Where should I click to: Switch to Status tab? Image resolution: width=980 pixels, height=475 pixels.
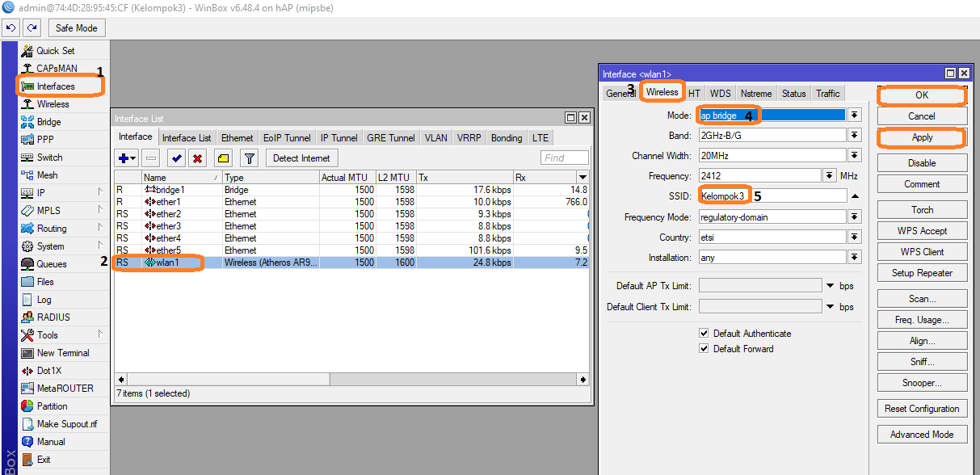coord(794,94)
